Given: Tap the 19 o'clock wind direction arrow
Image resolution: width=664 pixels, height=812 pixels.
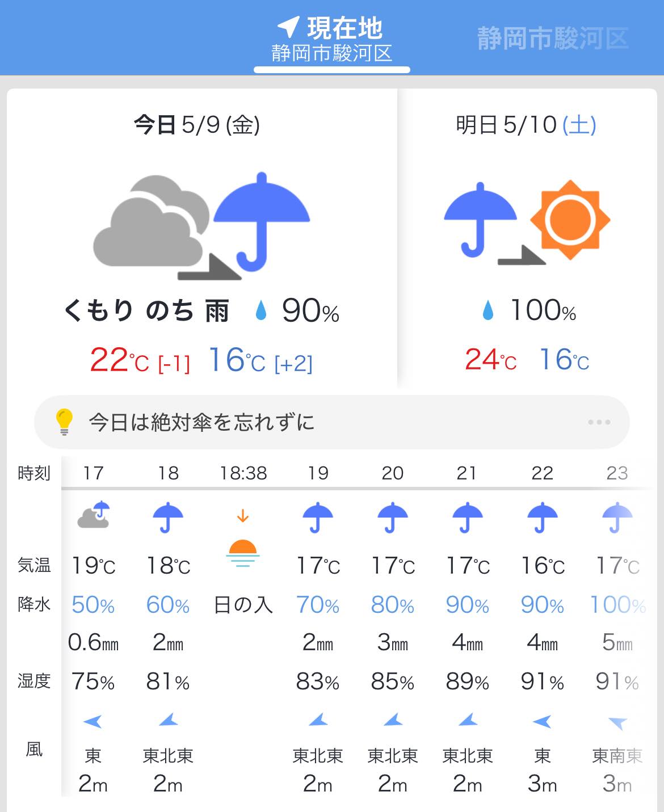Looking at the screenshot, I should click(318, 721).
